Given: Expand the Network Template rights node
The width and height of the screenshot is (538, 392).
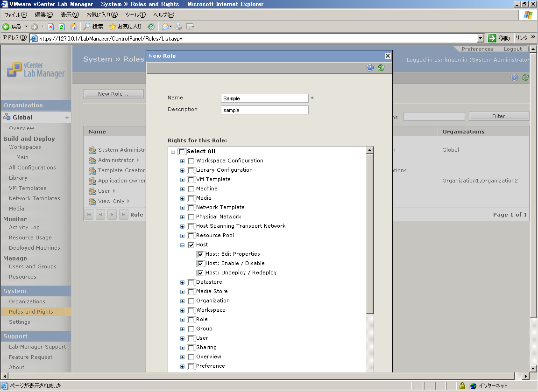Looking at the screenshot, I should pyautogui.click(x=182, y=208).
